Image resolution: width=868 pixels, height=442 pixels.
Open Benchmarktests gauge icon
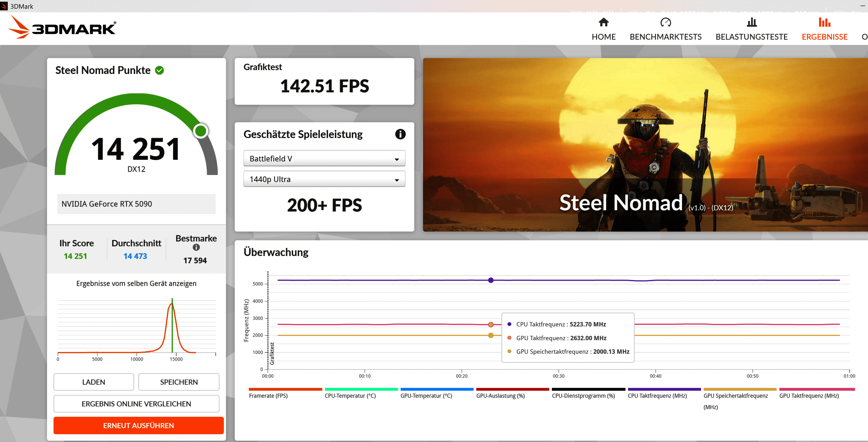pyautogui.click(x=665, y=22)
